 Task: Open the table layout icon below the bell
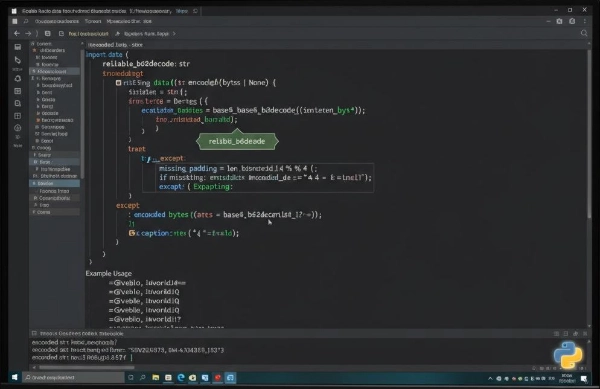(x=18, y=91)
